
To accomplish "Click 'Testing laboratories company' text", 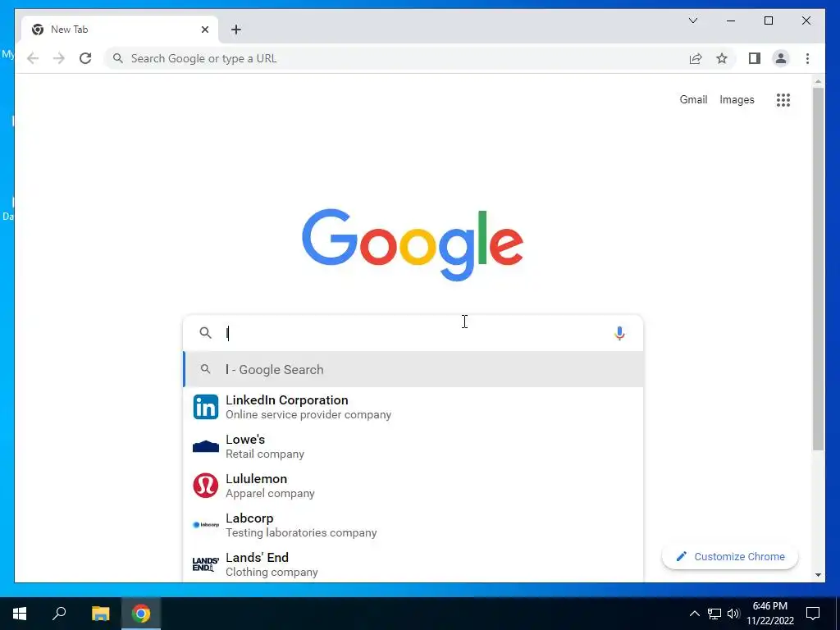I will 301,532.
